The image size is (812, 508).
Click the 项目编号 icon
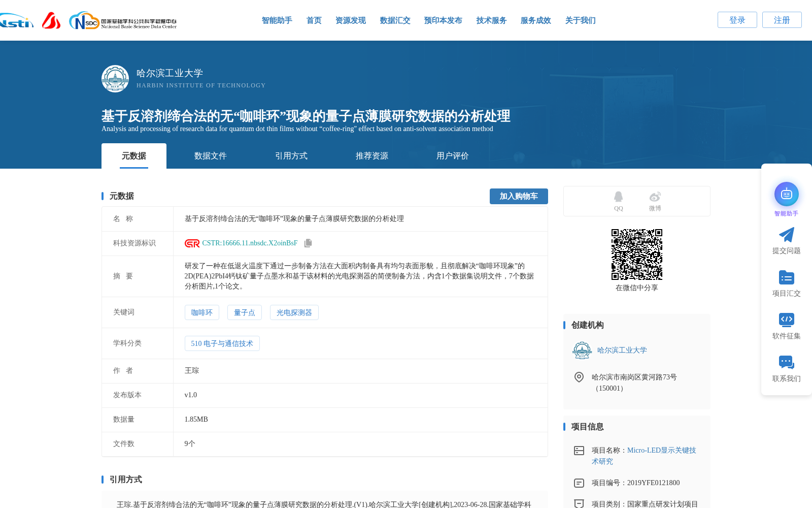(579, 483)
